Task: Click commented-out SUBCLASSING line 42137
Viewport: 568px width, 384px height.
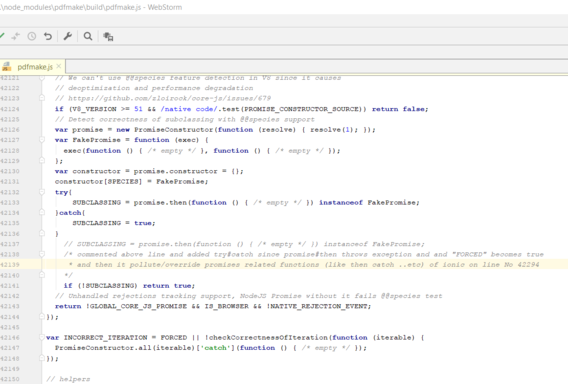Action: [x=244, y=244]
